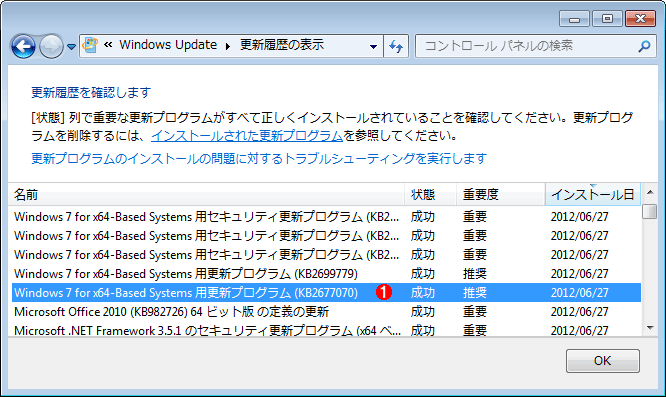Click the 推奨 cell of the KB2699779 row
This screenshot has height=397, width=666.
point(475,273)
